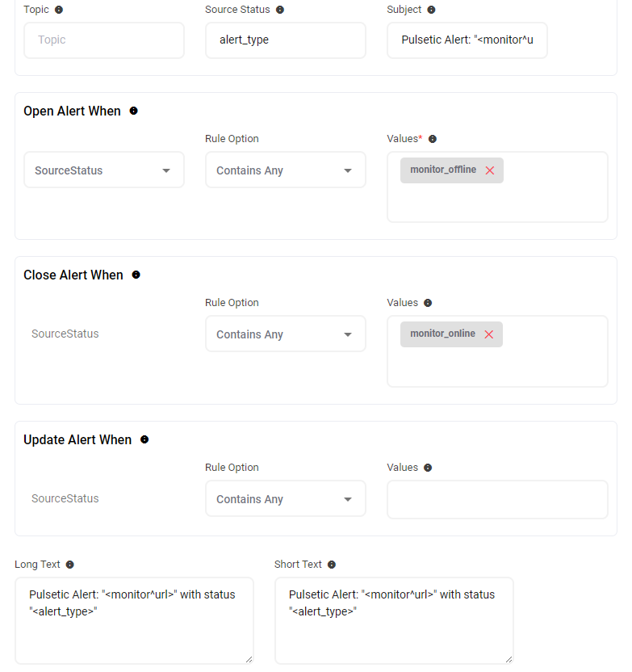Click the Topic input field

click(x=104, y=40)
